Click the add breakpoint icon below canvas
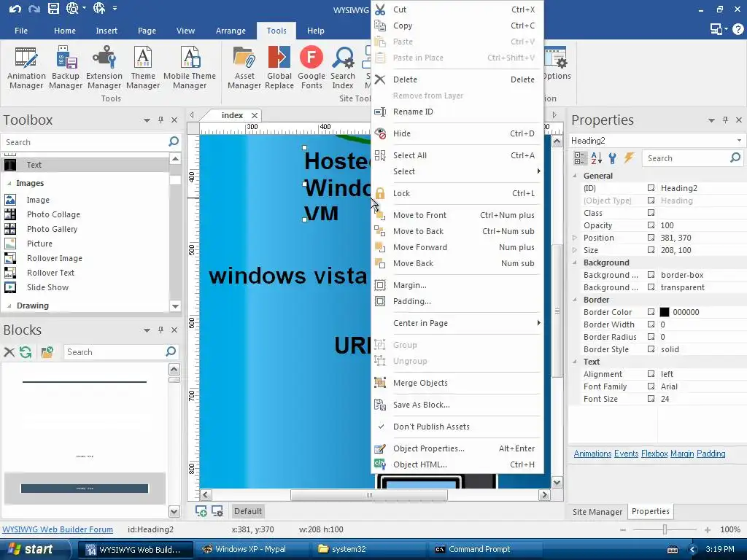Image resolution: width=747 pixels, height=560 pixels. click(201, 511)
